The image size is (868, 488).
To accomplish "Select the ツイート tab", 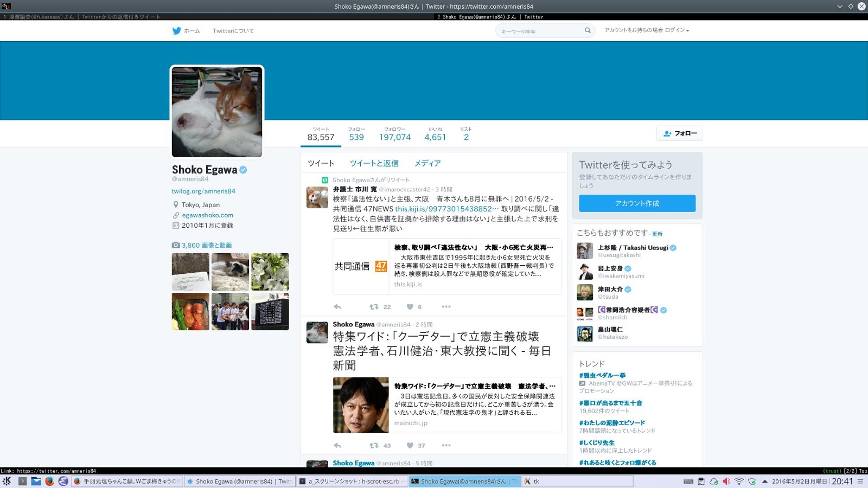I will click(x=321, y=163).
